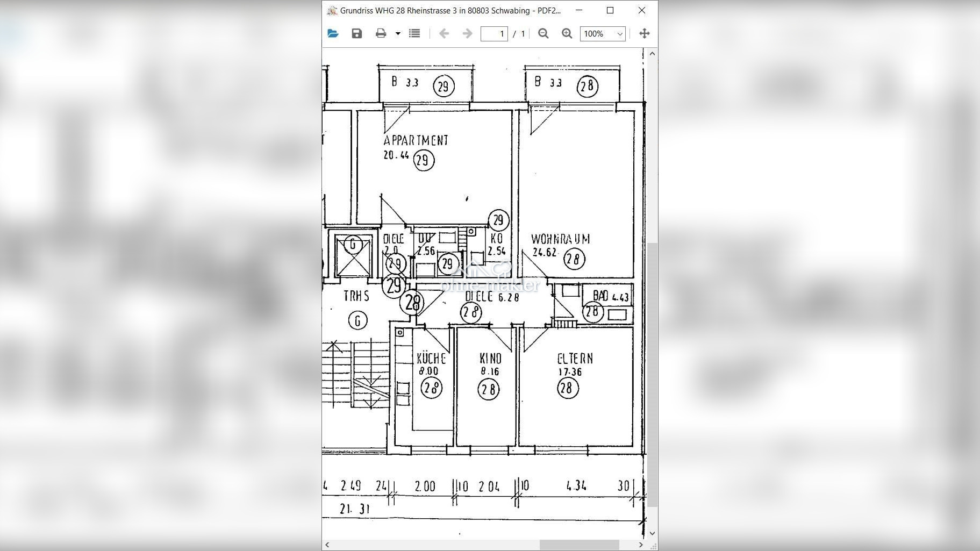Click the horizontal scrollbar right arrow
The width and height of the screenshot is (980, 551).
[641, 545]
